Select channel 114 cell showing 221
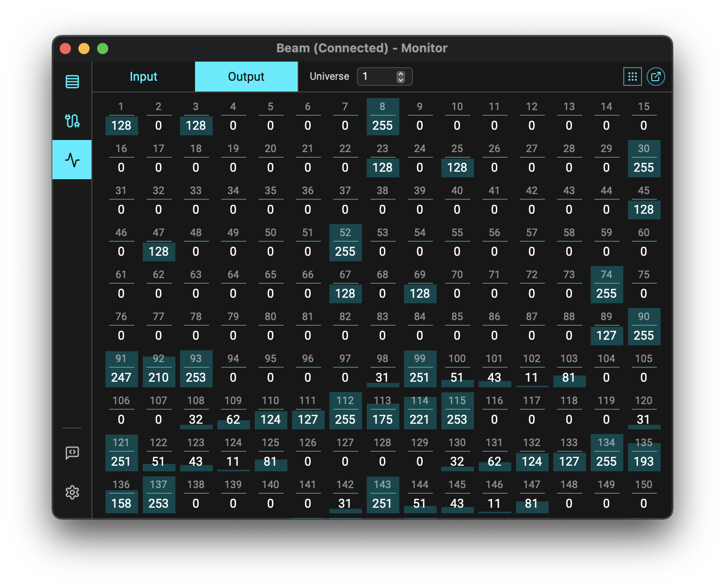This screenshot has width=725, height=588. 420,411
